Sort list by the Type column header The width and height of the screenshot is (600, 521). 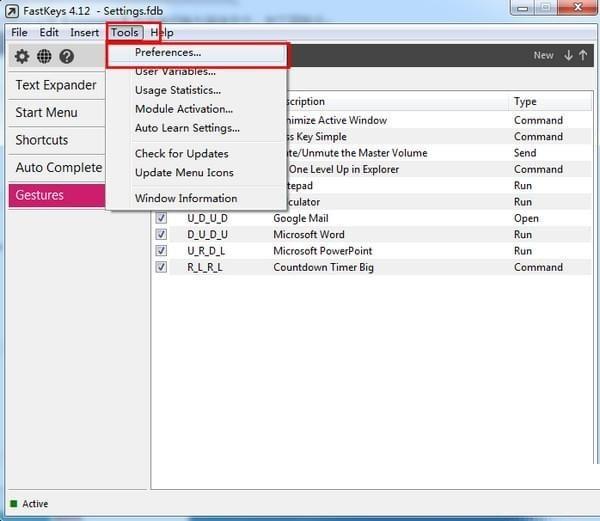(x=525, y=102)
